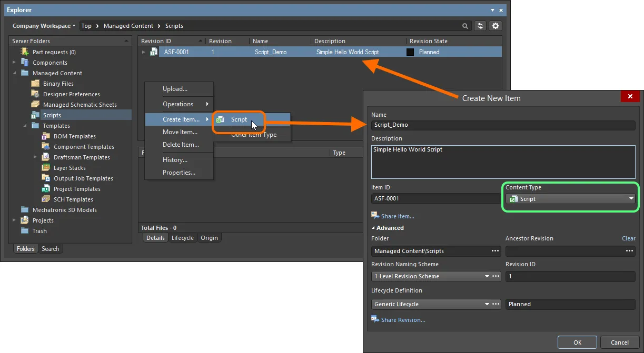Browse Ancestor Revision with ellipsis button

(x=630, y=251)
